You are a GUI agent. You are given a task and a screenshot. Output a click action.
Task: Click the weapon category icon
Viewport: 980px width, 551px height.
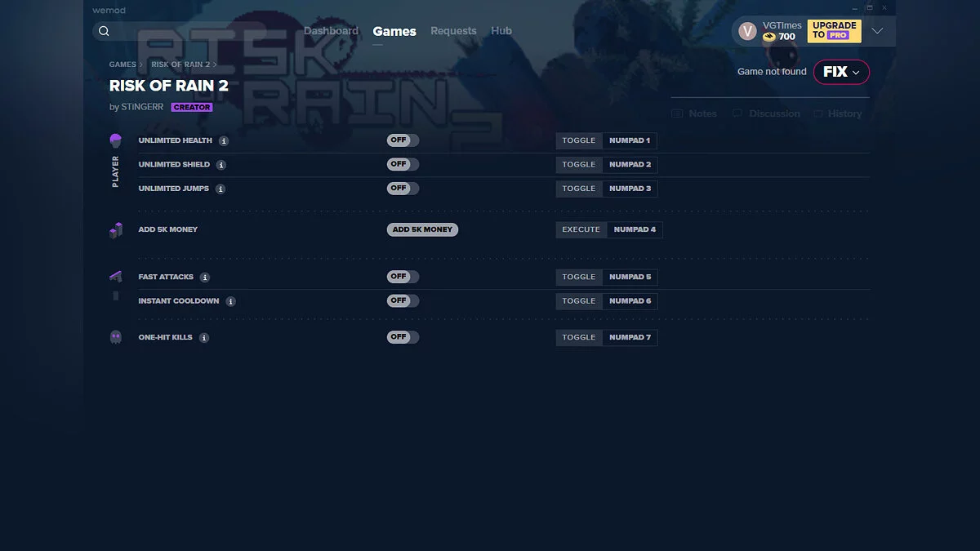click(115, 277)
